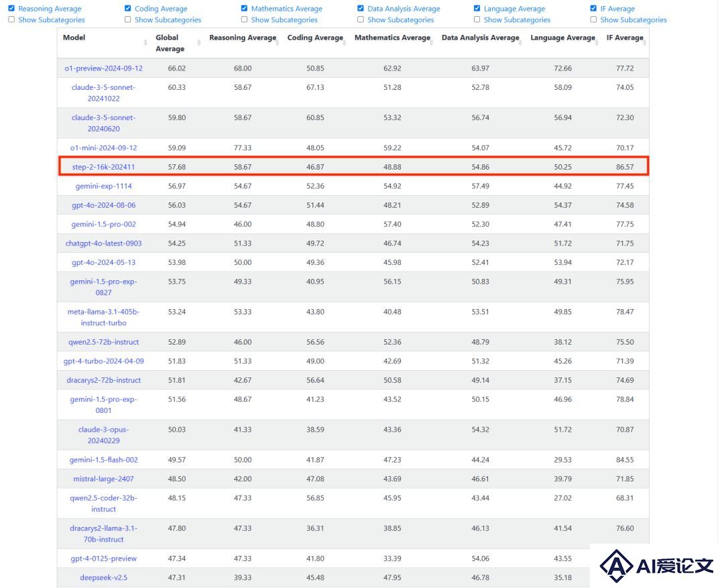Uncheck the Language Average checkbox
The width and height of the screenshot is (724, 588).
(477, 8)
